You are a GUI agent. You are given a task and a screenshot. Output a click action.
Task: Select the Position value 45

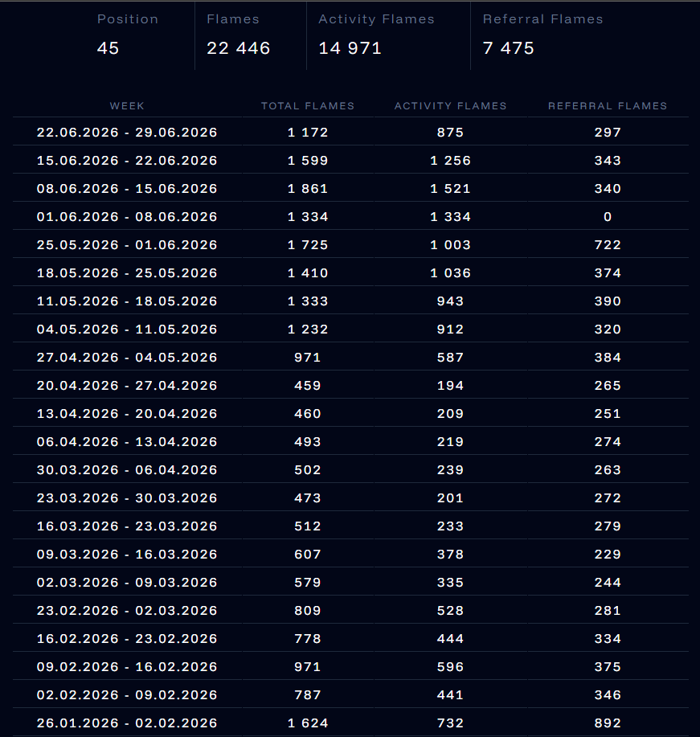108,48
